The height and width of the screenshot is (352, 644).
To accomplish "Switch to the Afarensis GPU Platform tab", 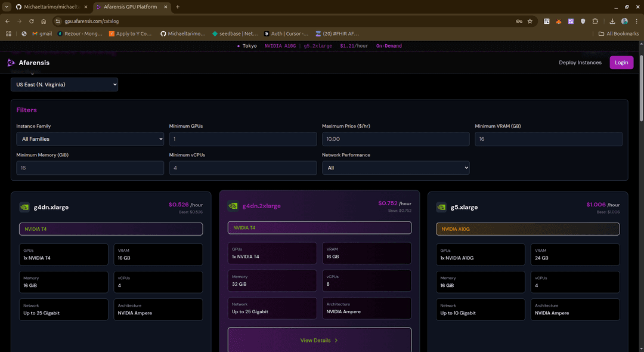I will click(x=132, y=7).
